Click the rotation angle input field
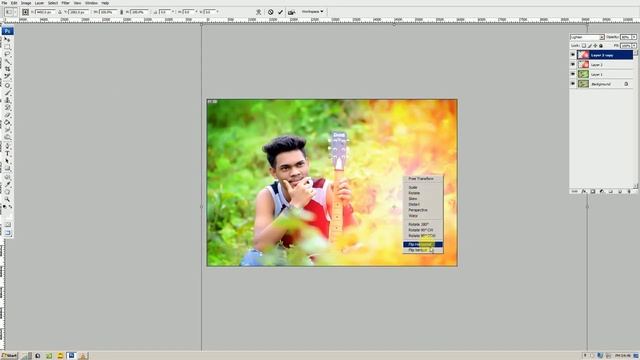The image size is (640, 360). click(165, 12)
